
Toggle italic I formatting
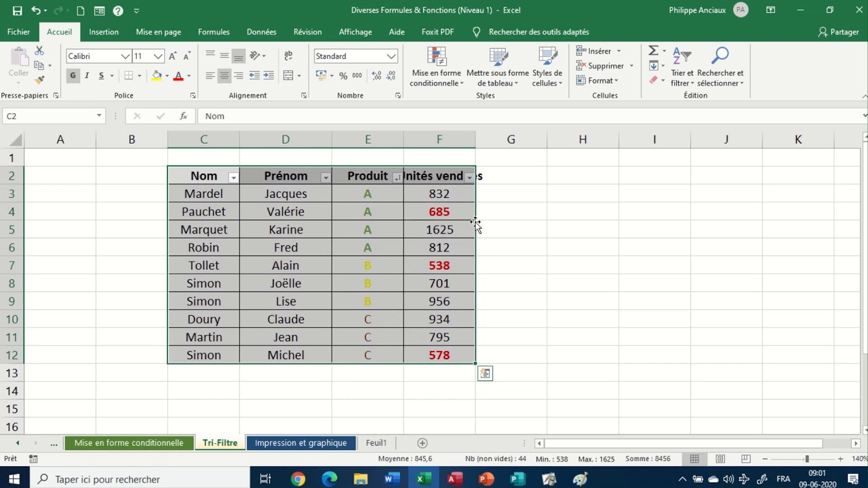(87, 75)
